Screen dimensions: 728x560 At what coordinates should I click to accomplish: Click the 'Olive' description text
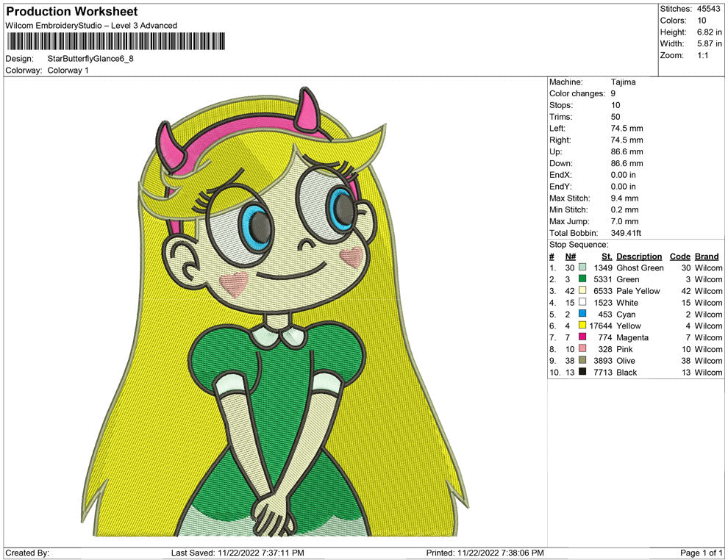[625, 361]
